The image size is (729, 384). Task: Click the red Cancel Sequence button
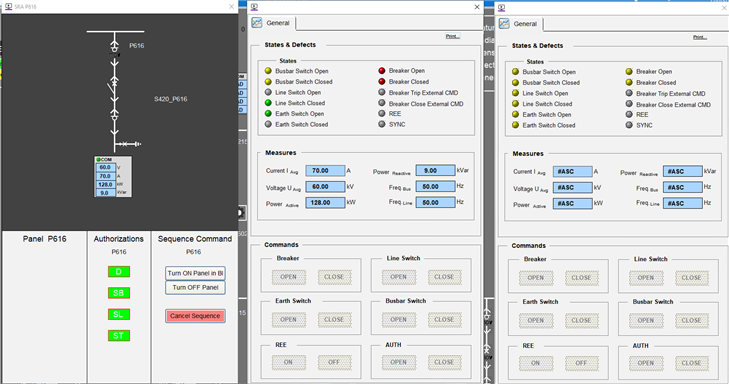point(195,316)
